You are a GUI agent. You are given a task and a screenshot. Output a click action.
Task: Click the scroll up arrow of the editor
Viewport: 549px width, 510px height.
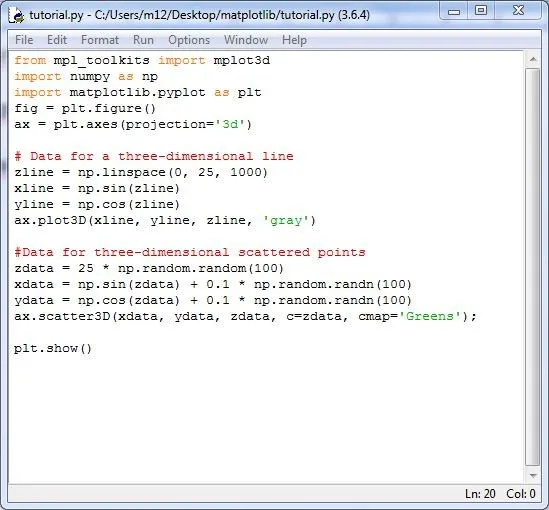(x=533, y=60)
